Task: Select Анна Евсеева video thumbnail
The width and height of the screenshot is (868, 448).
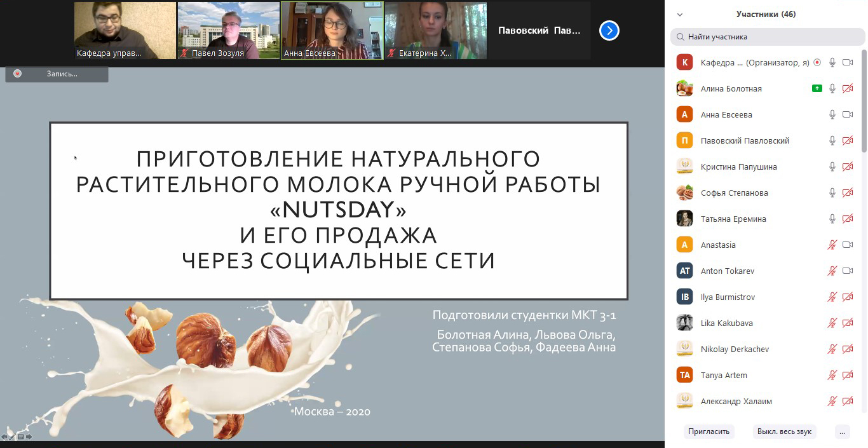Action: click(332, 31)
